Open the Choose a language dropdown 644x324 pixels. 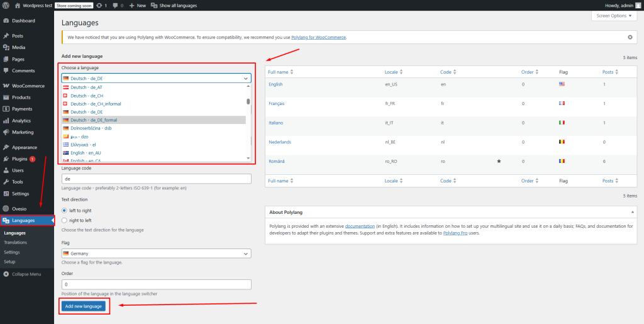pyautogui.click(x=156, y=78)
